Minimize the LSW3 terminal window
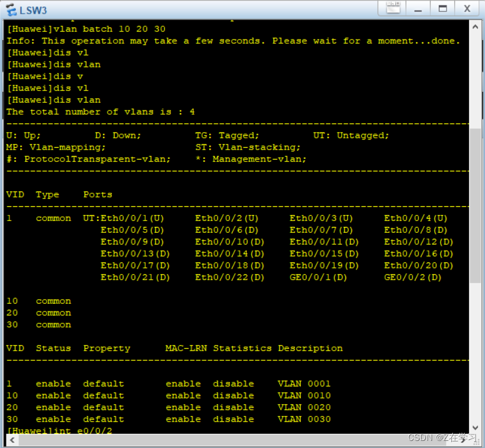The width and height of the screenshot is (485, 448). pyautogui.click(x=418, y=9)
